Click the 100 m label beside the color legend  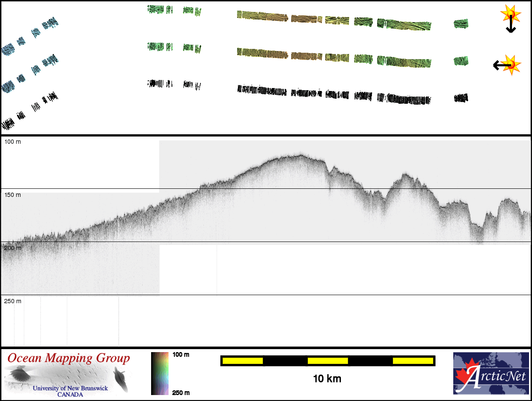(x=181, y=355)
